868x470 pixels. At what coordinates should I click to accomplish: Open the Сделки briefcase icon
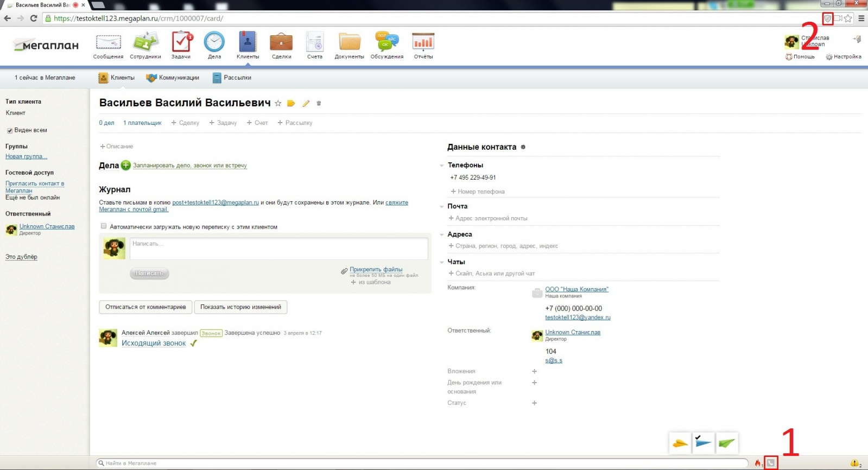pos(281,43)
